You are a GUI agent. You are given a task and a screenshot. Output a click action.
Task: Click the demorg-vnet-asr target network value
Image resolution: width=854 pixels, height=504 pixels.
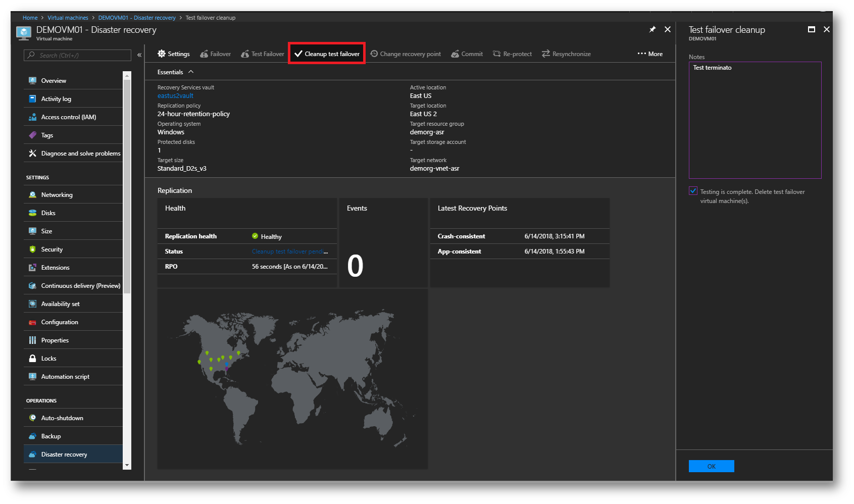pos(434,168)
